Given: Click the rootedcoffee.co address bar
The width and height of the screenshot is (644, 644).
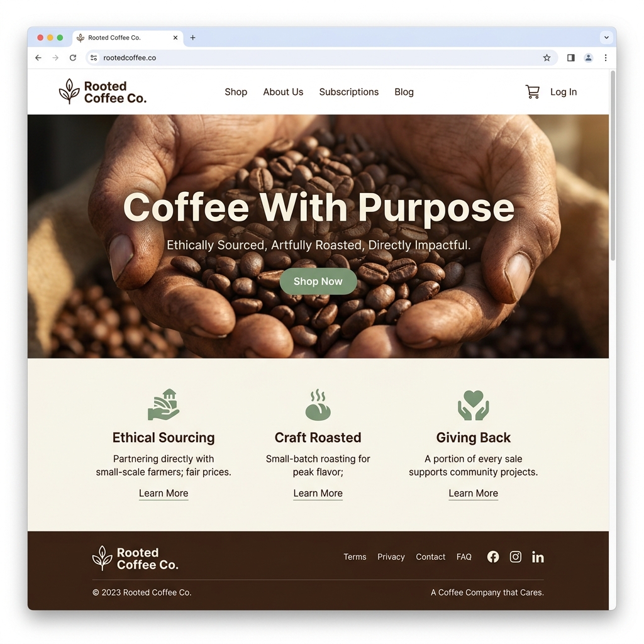Looking at the screenshot, I should click(321, 58).
